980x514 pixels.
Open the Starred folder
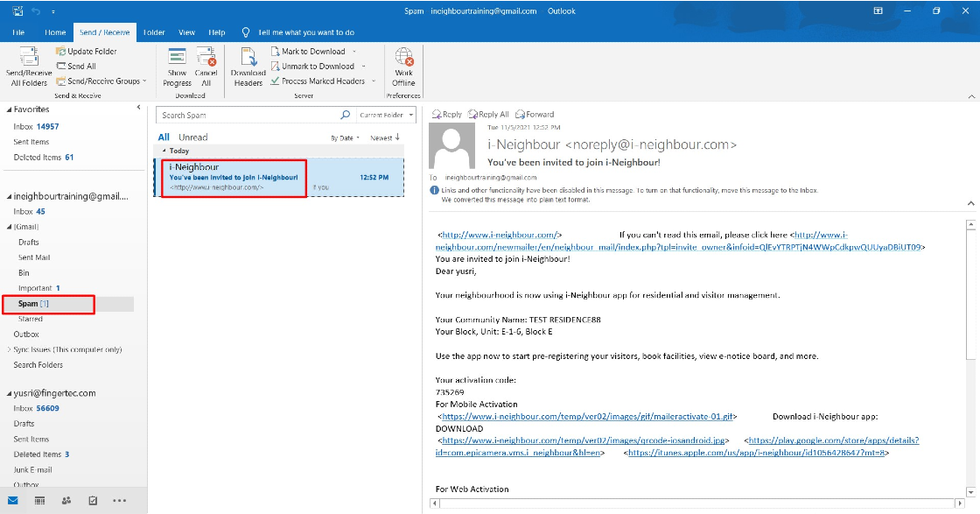[30, 319]
